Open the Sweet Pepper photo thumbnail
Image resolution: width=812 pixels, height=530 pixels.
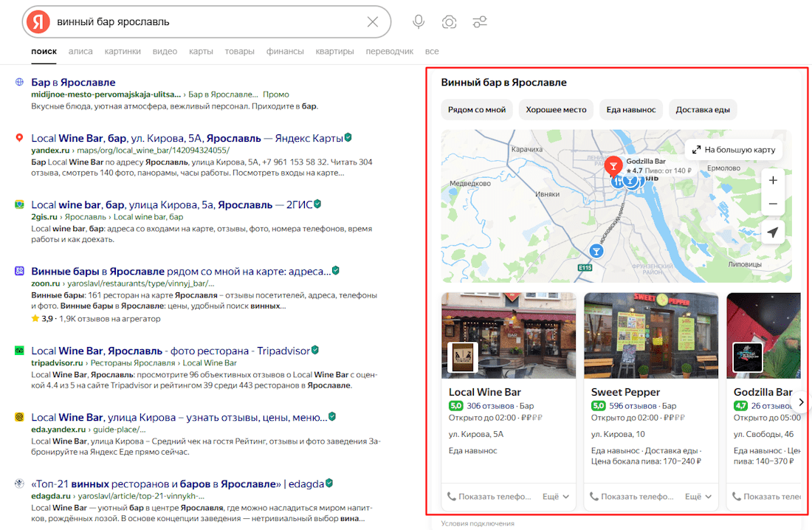(x=650, y=336)
